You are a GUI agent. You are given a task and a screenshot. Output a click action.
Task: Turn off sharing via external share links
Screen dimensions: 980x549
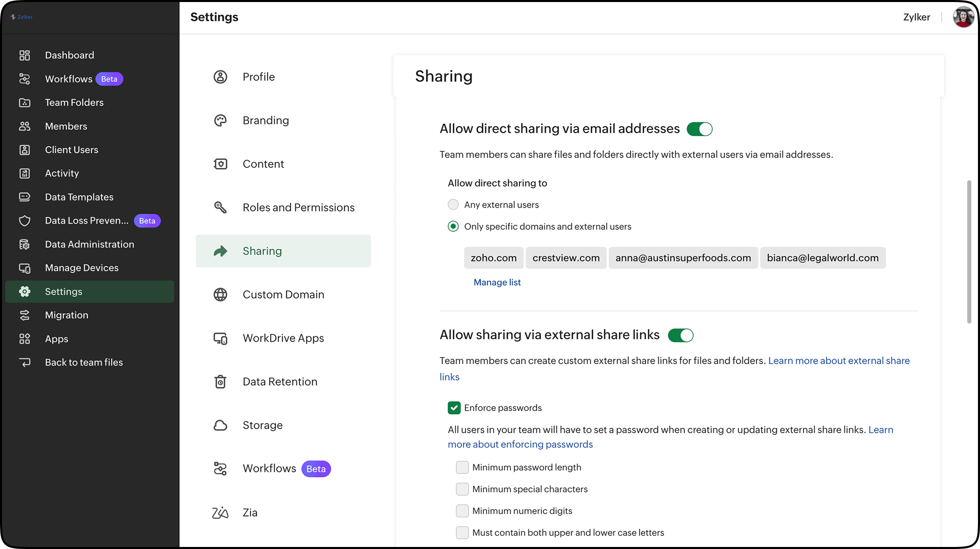point(681,335)
